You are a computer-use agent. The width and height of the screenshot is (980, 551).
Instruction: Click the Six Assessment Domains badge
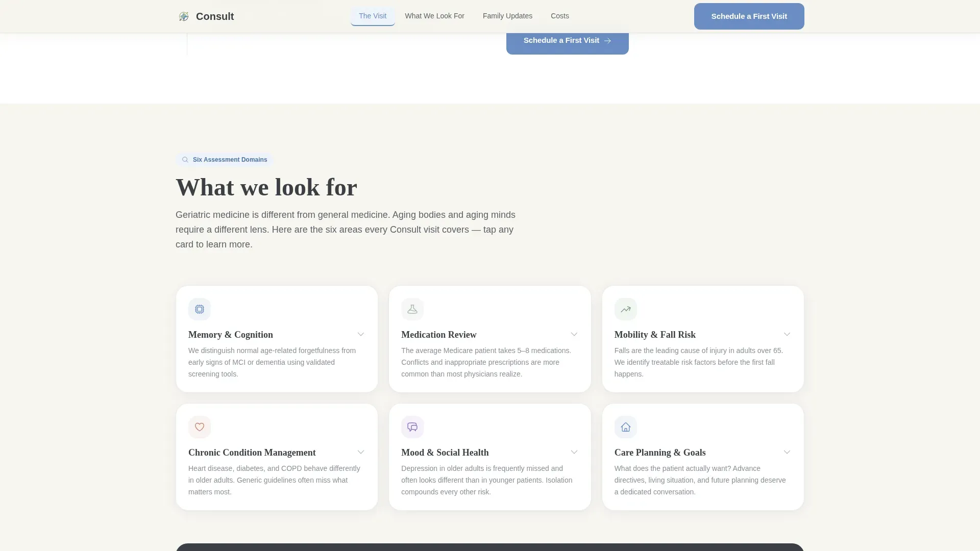click(x=225, y=160)
